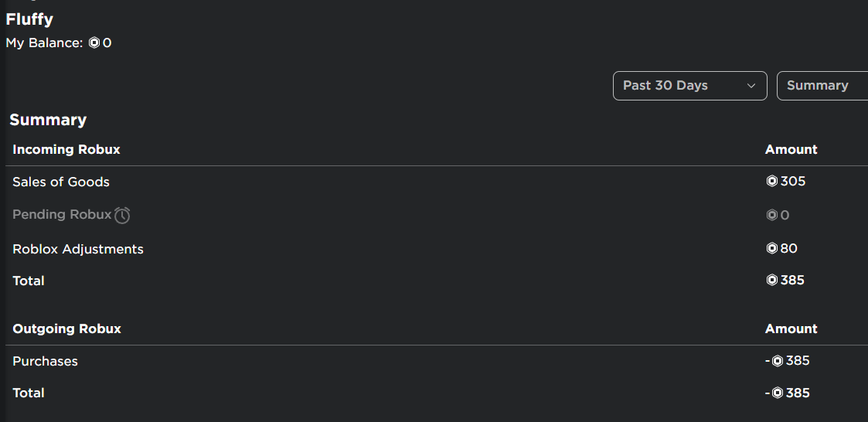868x422 pixels.
Task: Click the Fluffy username heading
Action: [x=29, y=19]
